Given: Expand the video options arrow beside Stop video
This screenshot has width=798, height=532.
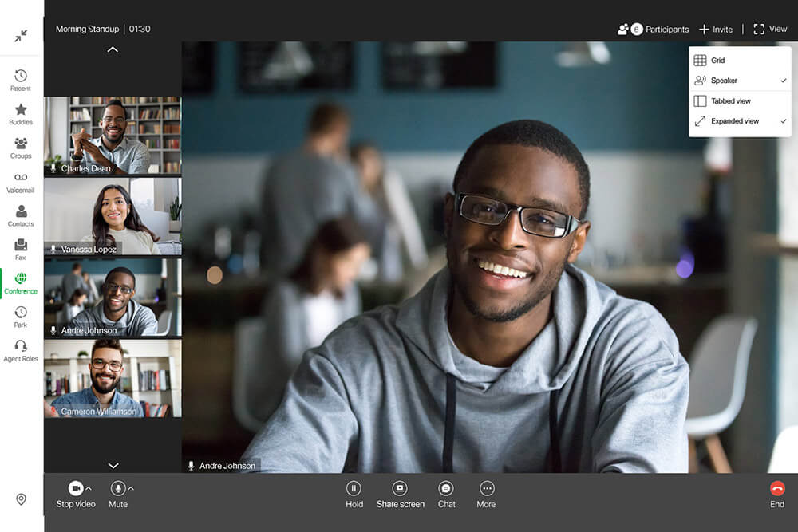Looking at the screenshot, I should [89, 488].
